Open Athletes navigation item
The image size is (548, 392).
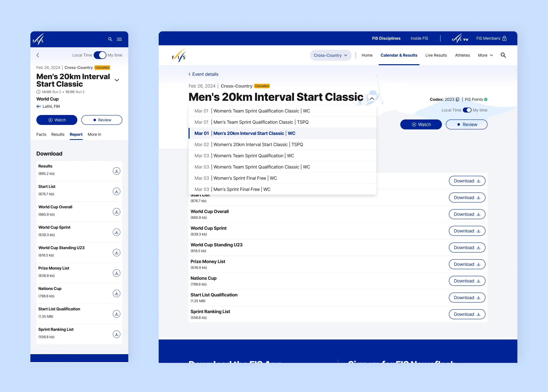coord(462,55)
